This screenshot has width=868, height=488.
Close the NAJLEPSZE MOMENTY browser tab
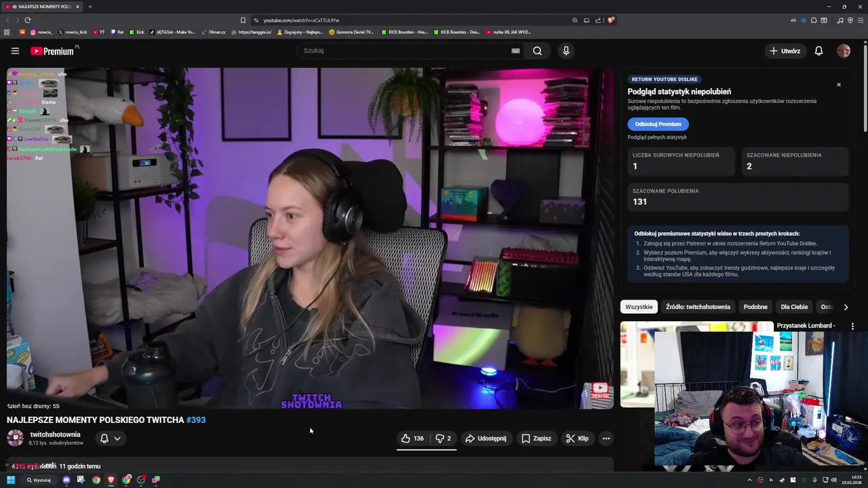77,7
